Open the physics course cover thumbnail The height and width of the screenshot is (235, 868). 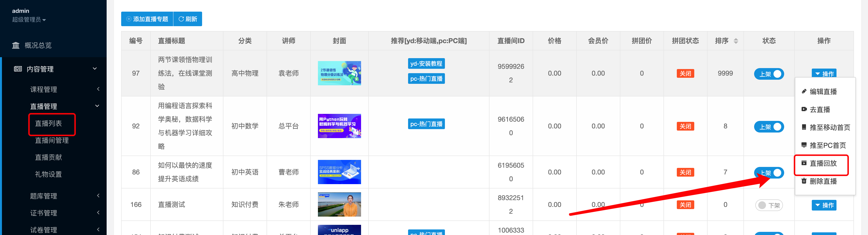coord(339,73)
